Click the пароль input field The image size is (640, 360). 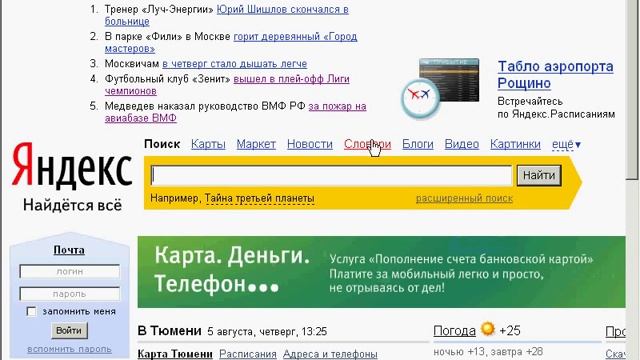click(70, 294)
